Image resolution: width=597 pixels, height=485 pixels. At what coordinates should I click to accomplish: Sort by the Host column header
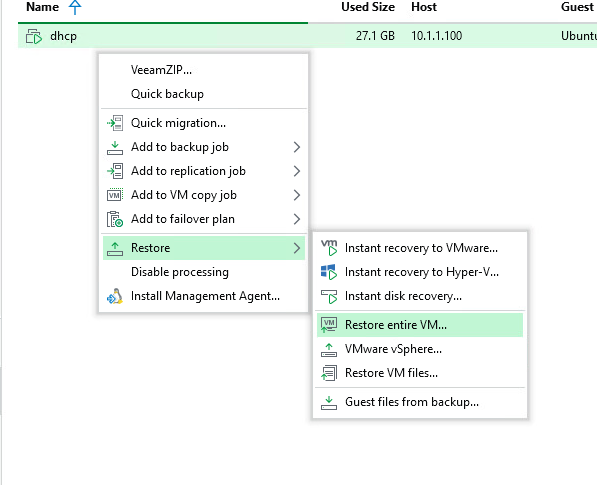tap(424, 7)
